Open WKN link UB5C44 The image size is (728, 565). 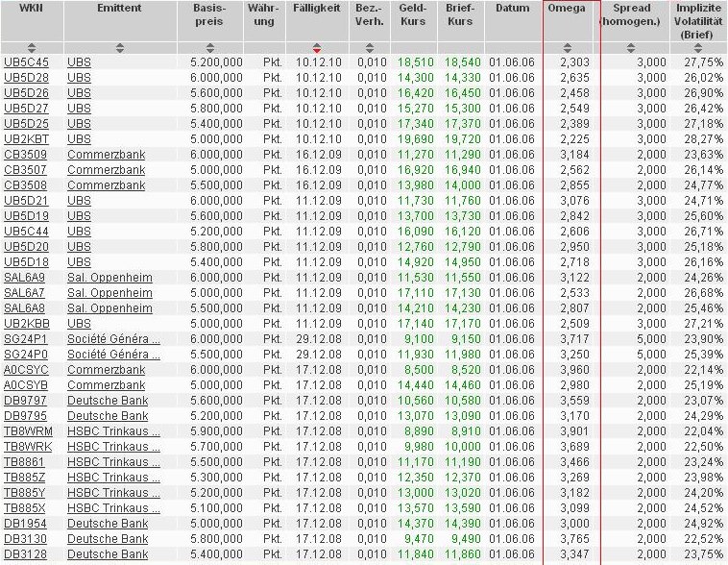click(26, 231)
